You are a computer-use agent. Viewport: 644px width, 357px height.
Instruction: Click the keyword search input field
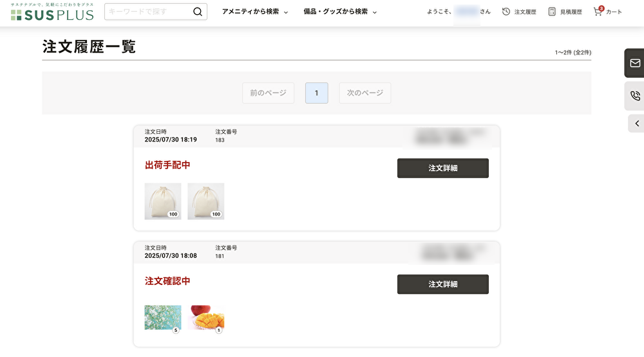149,12
